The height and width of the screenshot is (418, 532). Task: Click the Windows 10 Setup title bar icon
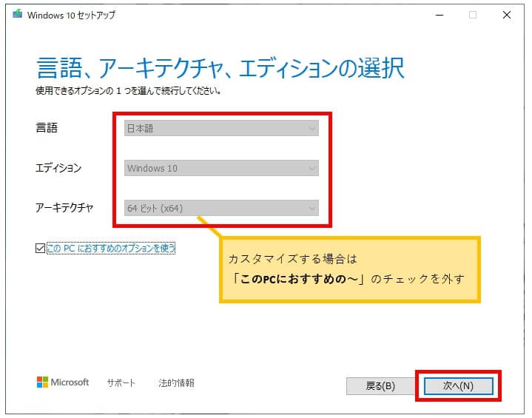[17, 14]
